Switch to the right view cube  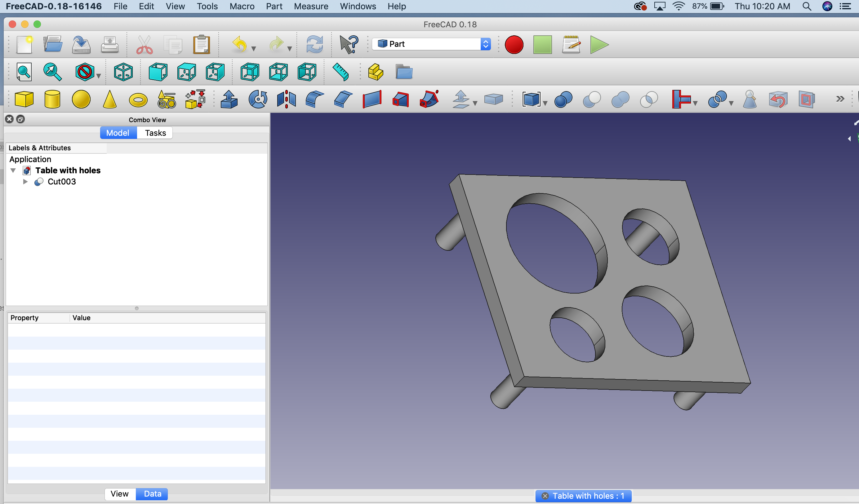(215, 72)
